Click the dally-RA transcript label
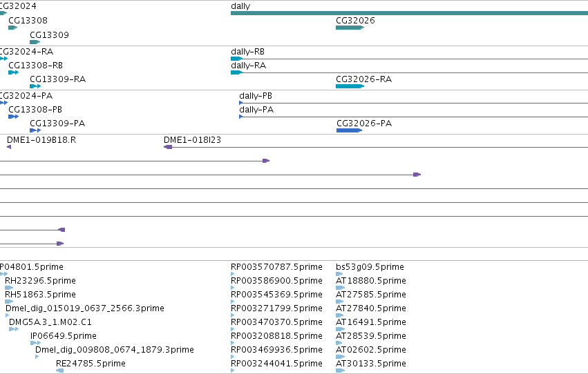Screen dimensions: 588x374 click(248, 66)
